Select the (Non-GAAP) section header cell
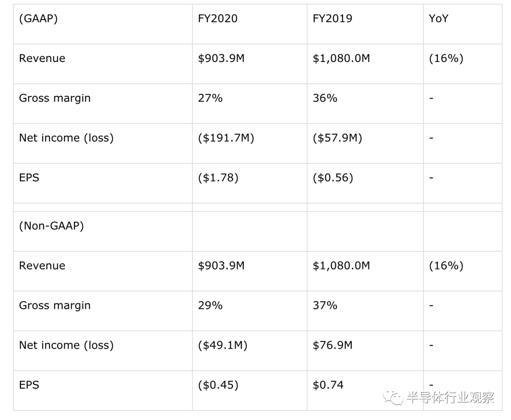This screenshot has height=420, width=511. 103,231
